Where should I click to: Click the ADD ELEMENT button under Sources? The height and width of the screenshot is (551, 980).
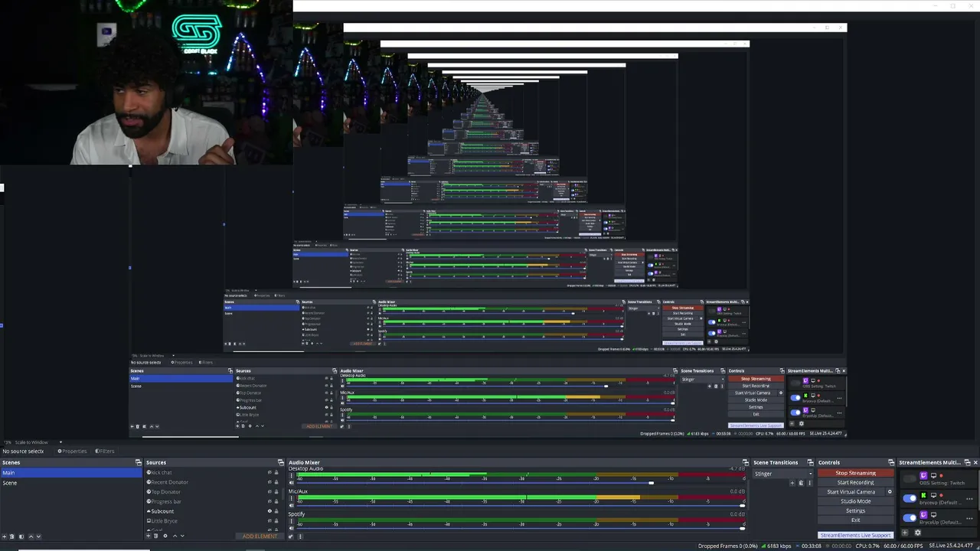point(260,536)
